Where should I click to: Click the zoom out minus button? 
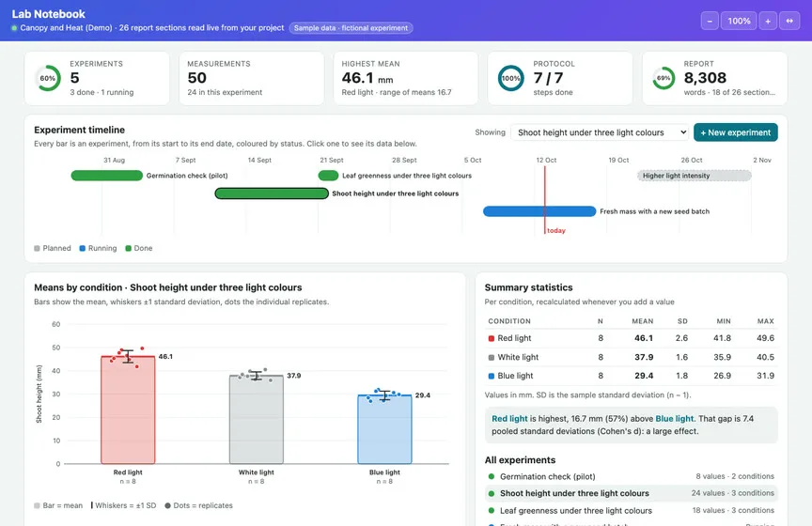[710, 21]
